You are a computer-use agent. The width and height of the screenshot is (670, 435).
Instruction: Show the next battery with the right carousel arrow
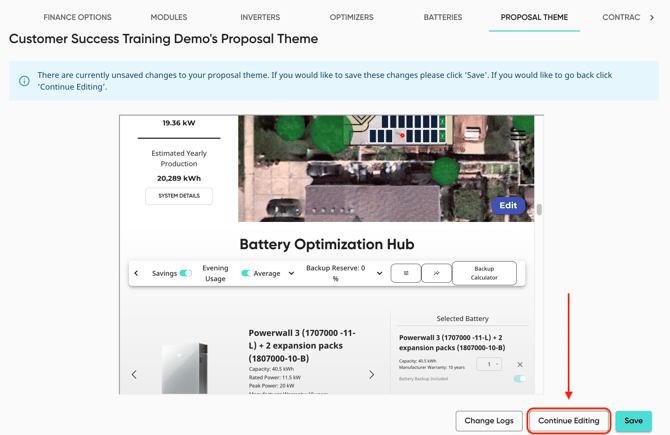pyautogui.click(x=371, y=375)
